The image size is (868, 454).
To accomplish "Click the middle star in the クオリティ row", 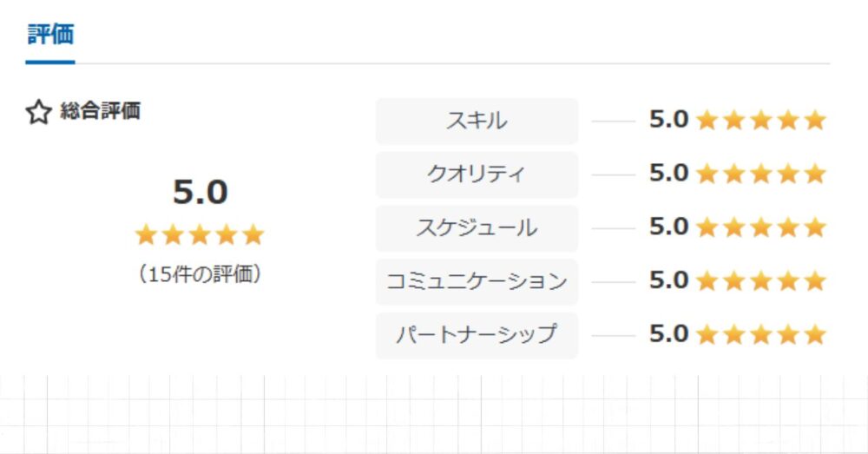I will pyautogui.click(x=761, y=174).
